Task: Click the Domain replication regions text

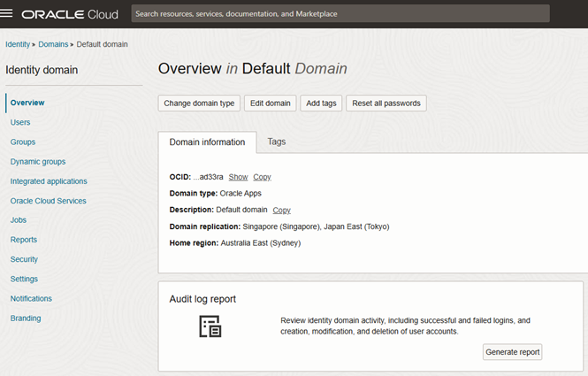Action: tap(317, 226)
